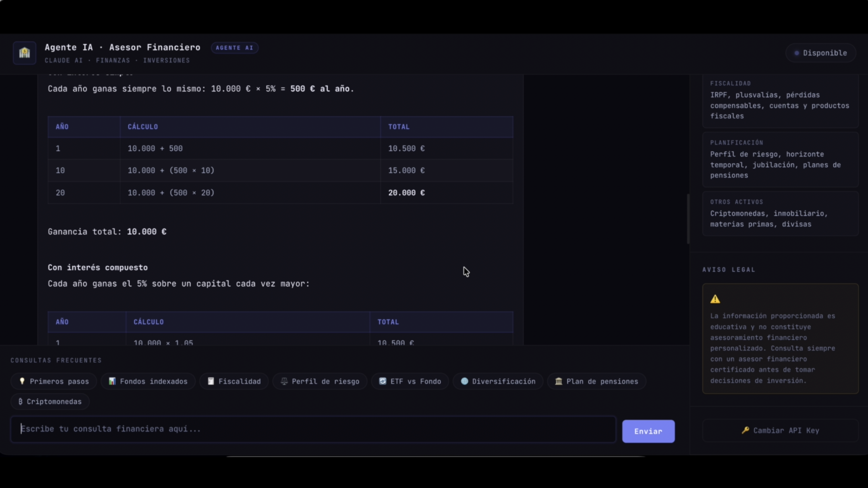This screenshot has width=868, height=488.
Task: Select the Planificación topic card
Action: tap(781, 159)
